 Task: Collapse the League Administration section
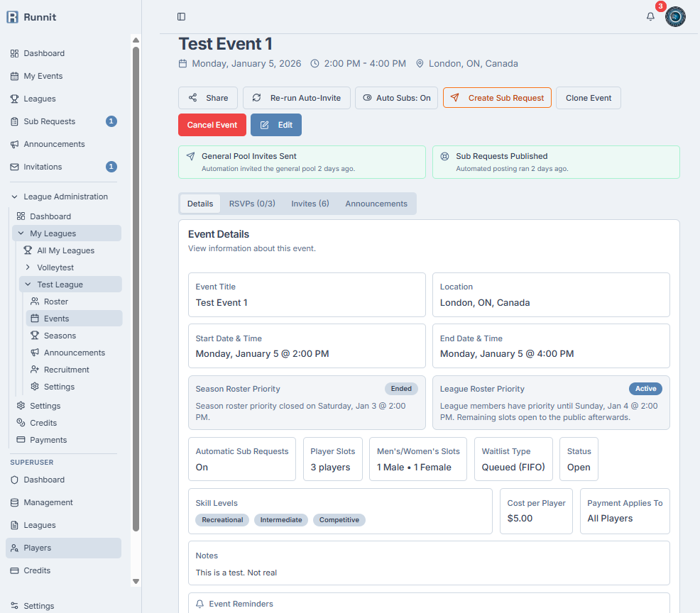click(x=14, y=197)
